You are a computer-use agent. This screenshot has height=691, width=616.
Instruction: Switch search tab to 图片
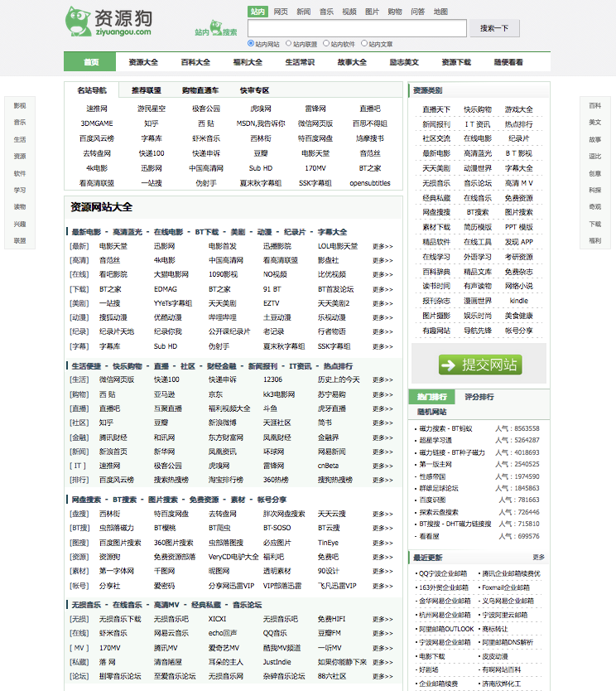(x=372, y=12)
